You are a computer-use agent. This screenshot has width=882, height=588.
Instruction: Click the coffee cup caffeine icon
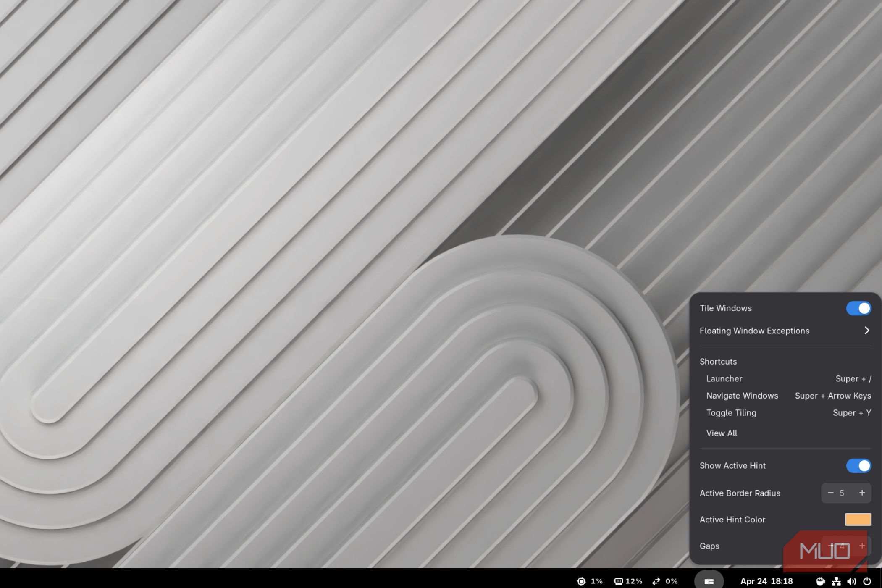[820, 581]
